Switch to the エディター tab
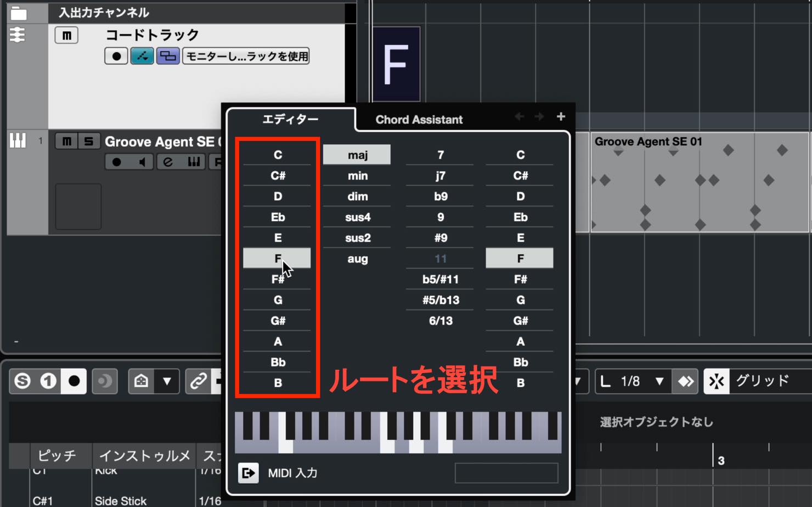The height and width of the screenshot is (507, 812). tap(290, 119)
